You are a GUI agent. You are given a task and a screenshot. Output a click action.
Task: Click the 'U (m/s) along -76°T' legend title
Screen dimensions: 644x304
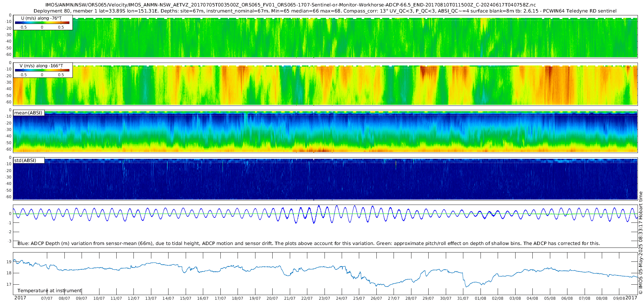coord(42,18)
